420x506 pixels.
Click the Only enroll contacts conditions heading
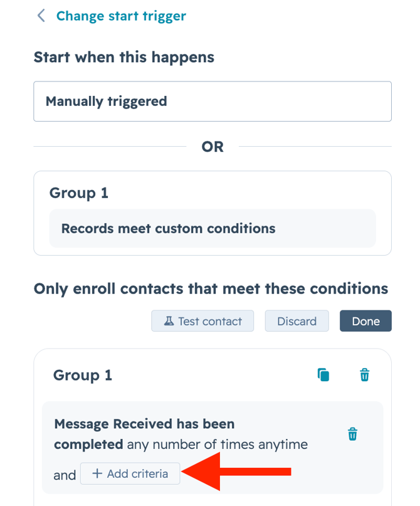click(211, 288)
